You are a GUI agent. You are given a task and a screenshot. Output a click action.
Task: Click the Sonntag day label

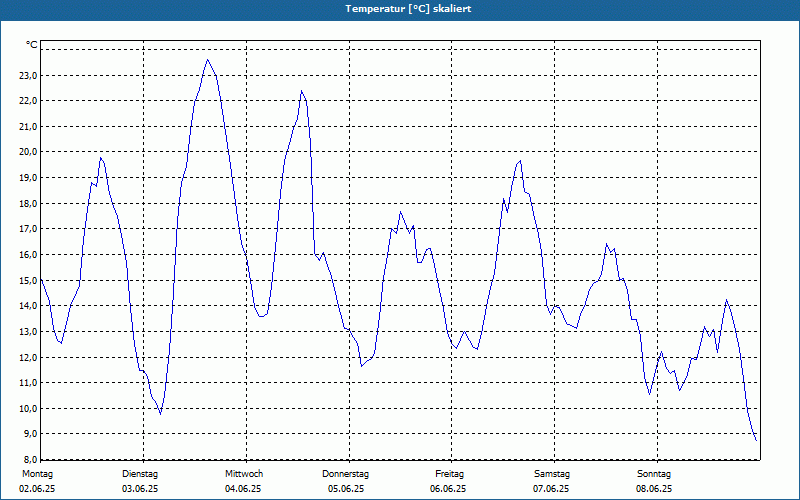pos(654,474)
